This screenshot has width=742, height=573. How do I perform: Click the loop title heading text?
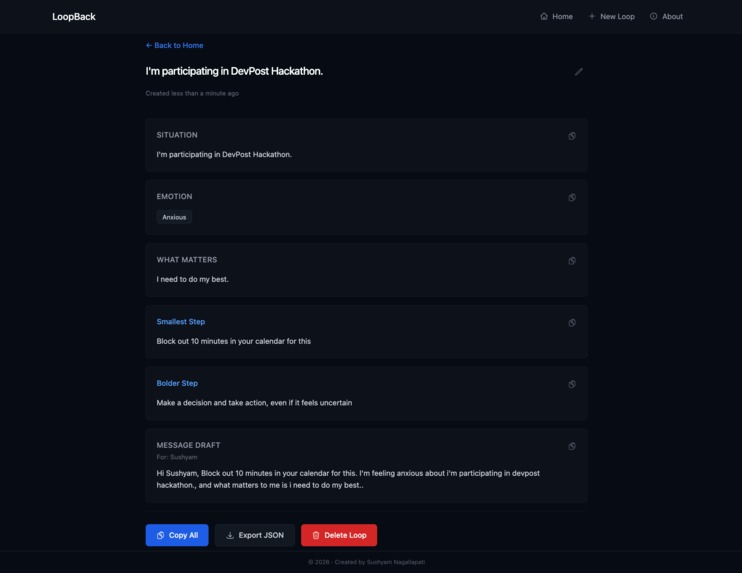point(234,71)
